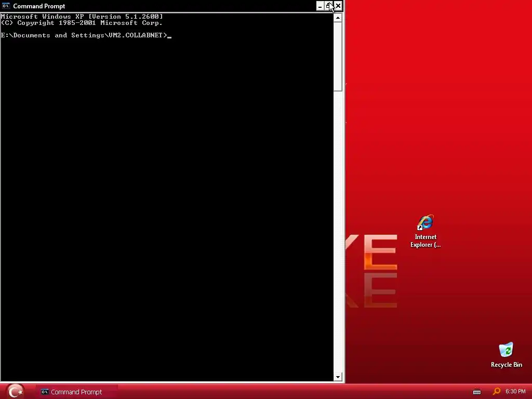Click the Copyright 1985-2001 Microsoft Corp. line
The width and height of the screenshot is (532, 399).
[x=82, y=23]
